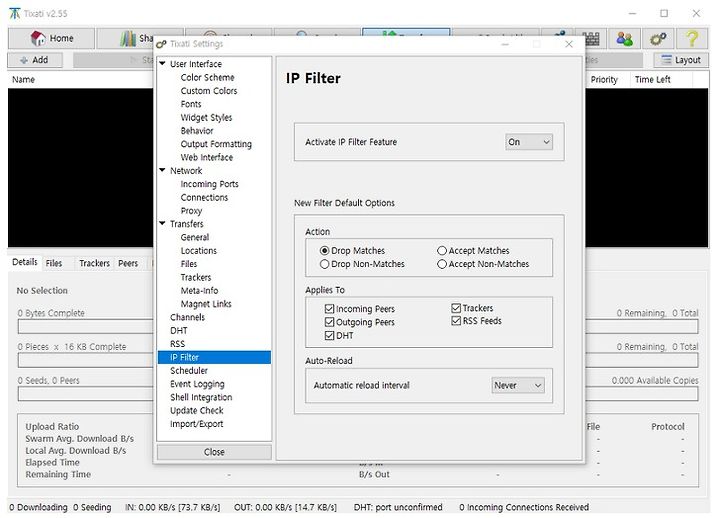The image size is (720, 518).
Task: Switch to Trackers tab in main window
Action: (x=94, y=263)
